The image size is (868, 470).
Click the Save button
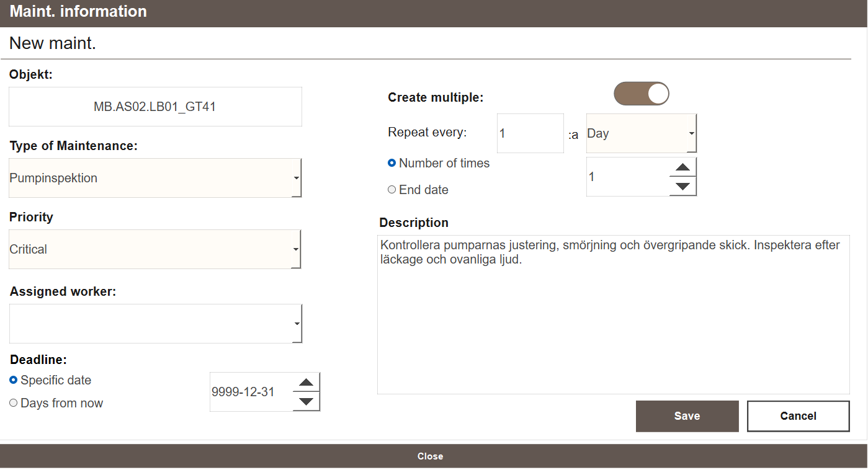687,416
